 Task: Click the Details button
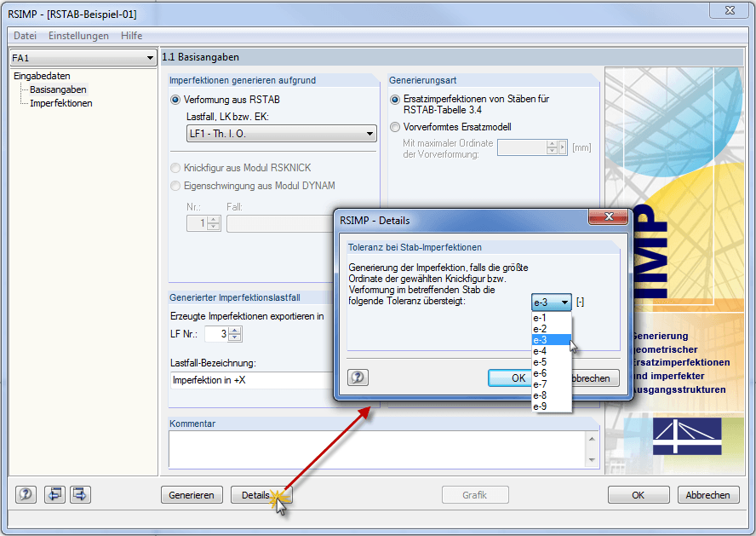pos(261,495)
